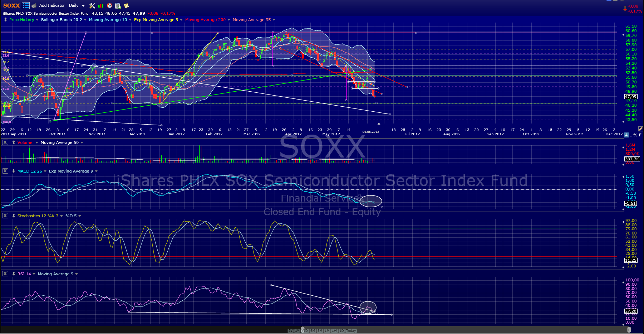Click the move handle of the MACD panel
Screen dimensions: 644x334
click(14, 171)
